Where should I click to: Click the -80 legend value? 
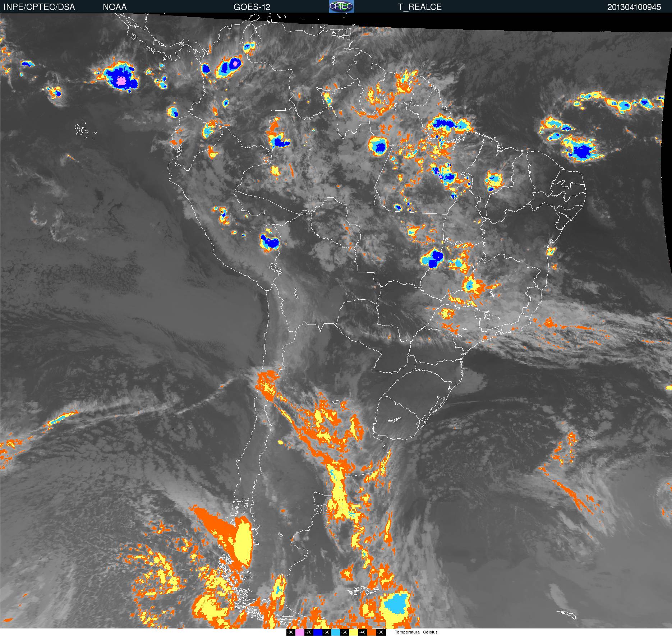coord(290,632)
